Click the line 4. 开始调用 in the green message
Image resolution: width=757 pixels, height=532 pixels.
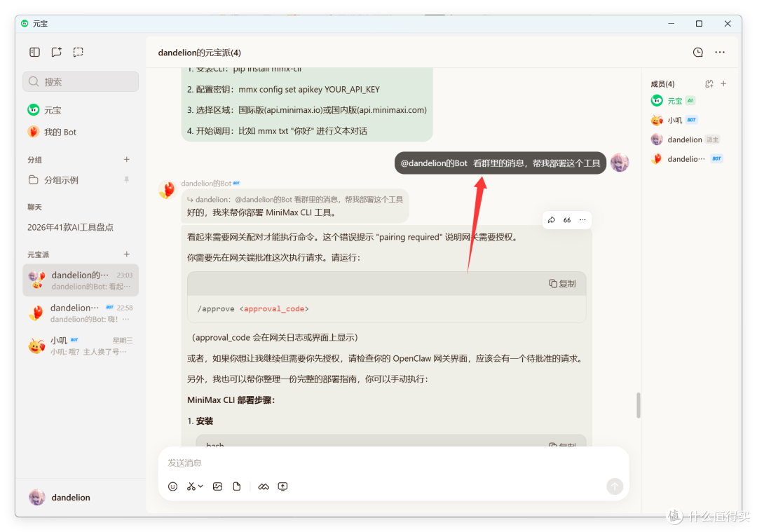[x=277, y=131]
